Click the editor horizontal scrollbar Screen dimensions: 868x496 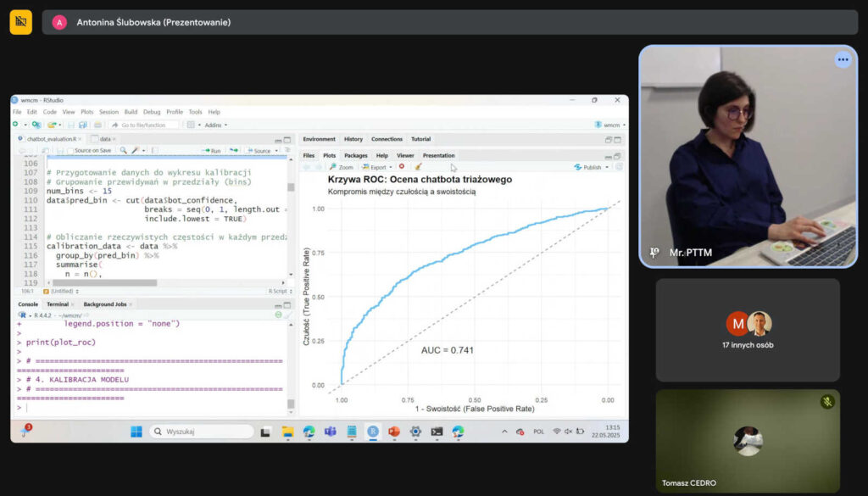click(x=105, y=283)
